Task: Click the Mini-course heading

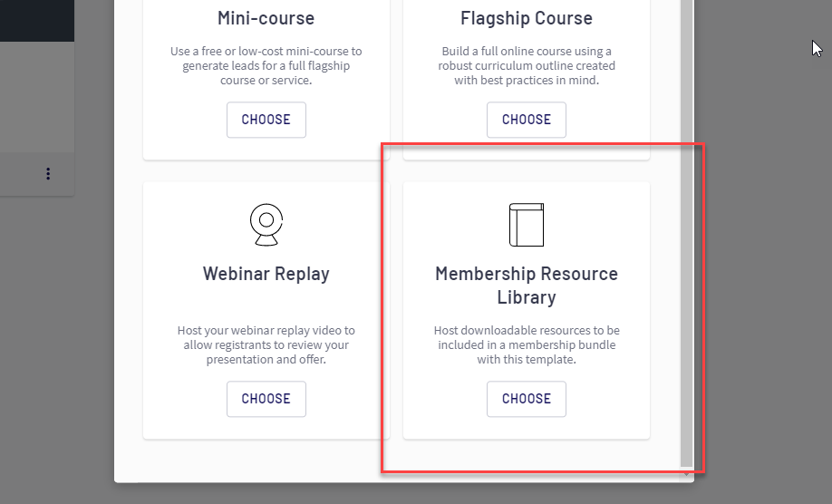Action: [266, 18]
